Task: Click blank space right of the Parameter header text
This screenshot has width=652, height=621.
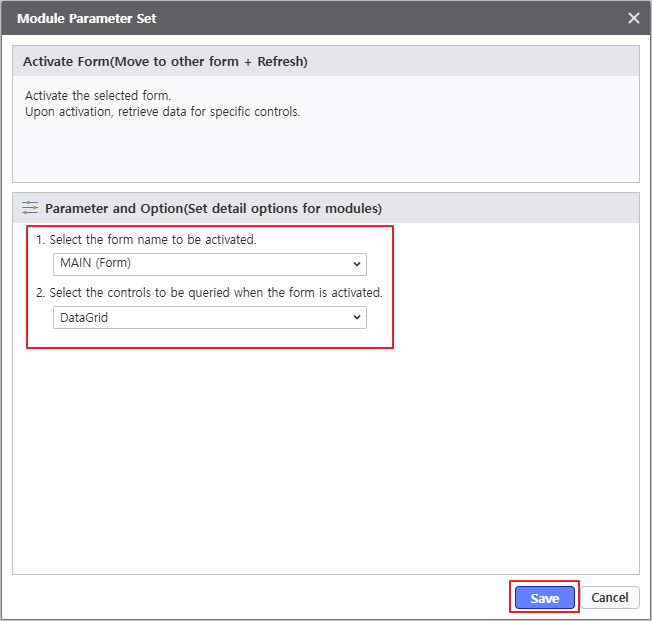Action: click(510, 208)
